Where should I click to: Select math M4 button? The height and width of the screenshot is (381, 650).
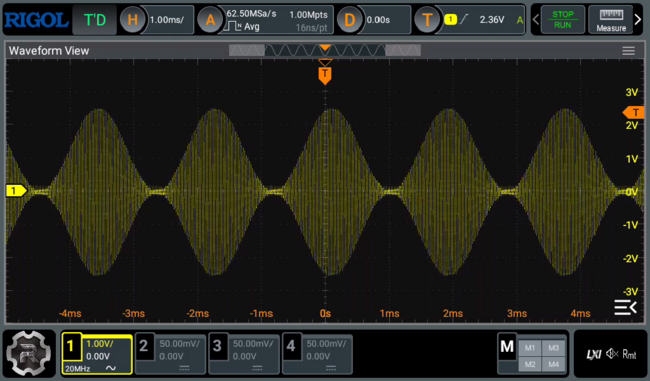(x=553, y=364)
